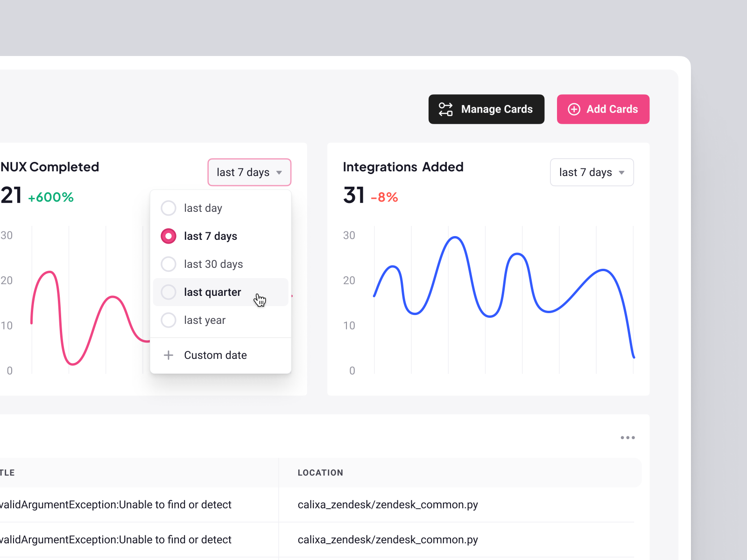Screen dimensions: 747x560
Task: Click the chevron arrow on Integrations Added dropdown
Action: 621,172
